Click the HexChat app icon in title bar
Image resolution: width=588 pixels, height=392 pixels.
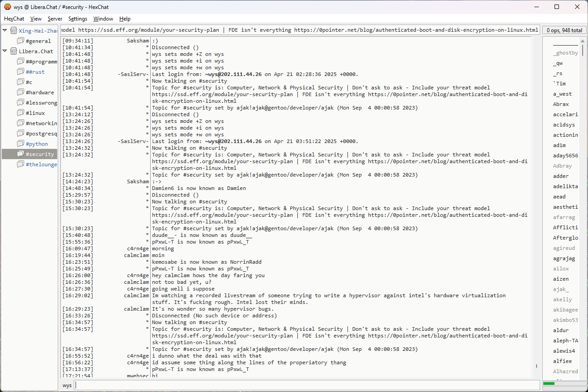click(8, 7)
